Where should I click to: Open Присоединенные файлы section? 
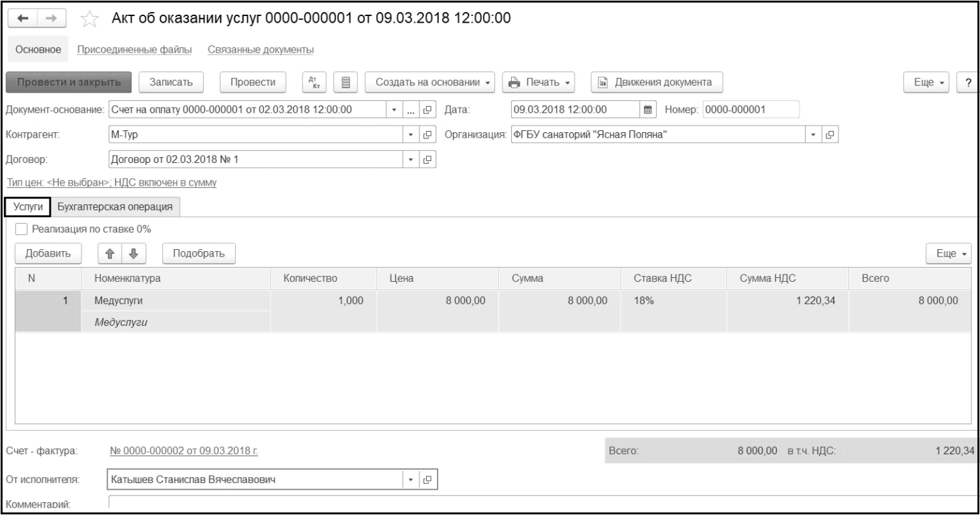135,49
